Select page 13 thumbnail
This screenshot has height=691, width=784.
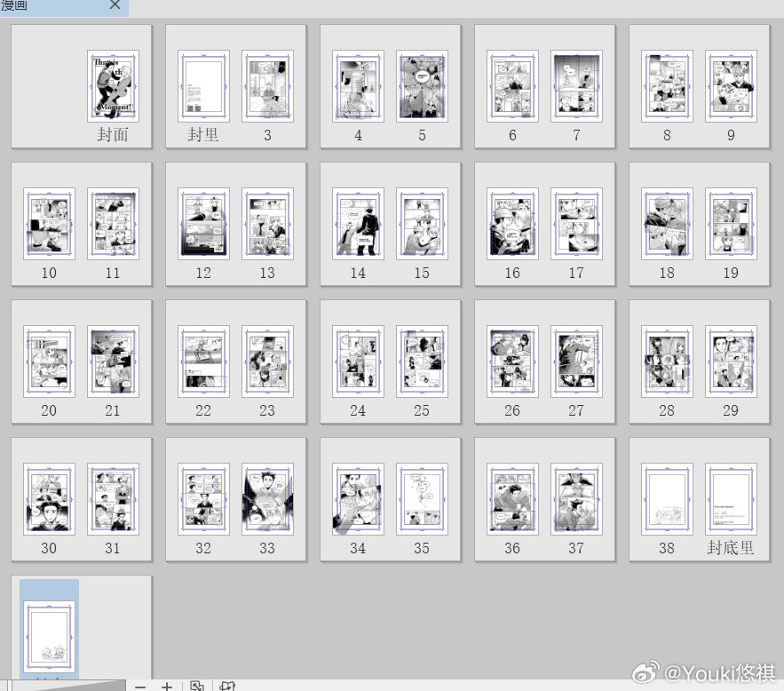point(267,224)
